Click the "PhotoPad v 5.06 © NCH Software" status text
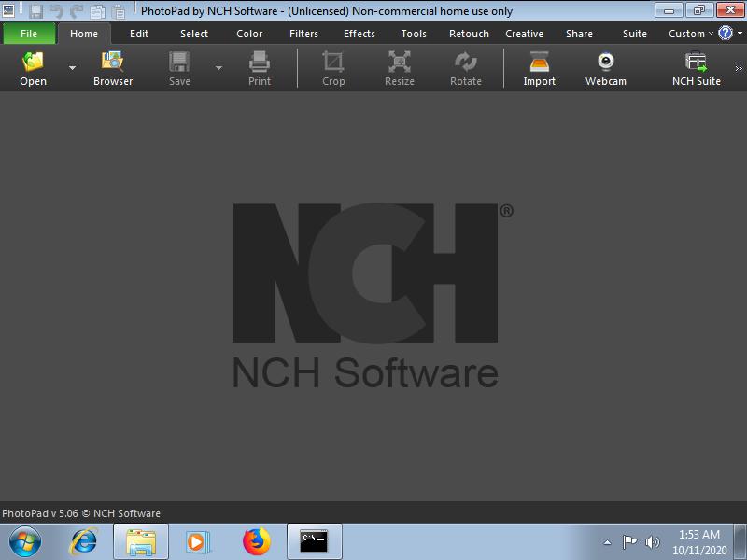Image resolution: width=747 pixels, height=560 pixels. [x=81, y=513]
